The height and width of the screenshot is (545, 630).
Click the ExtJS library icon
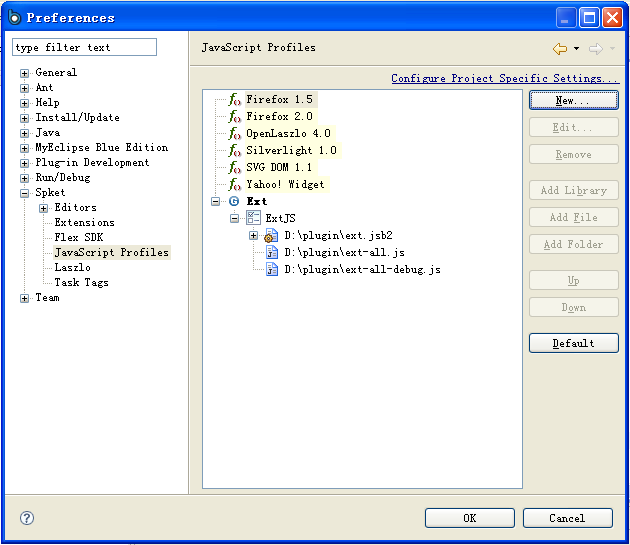coord(254,218)
